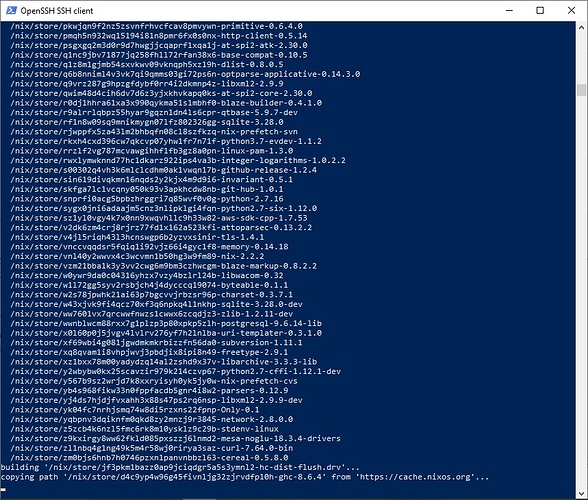Minimize the OpenSSH SSH client window
This screenshot has width=588, height=500.
pyautogui.click(x=509, y=11)
